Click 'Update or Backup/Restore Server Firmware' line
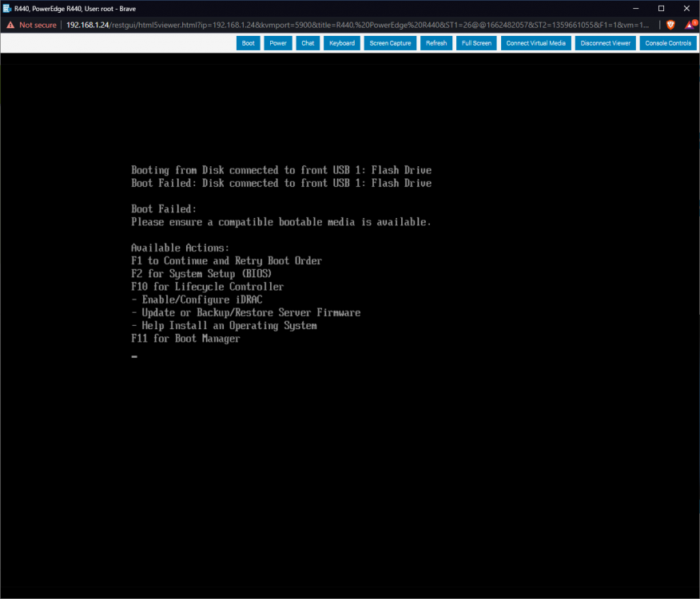700x599 pixels. click(246, 312)
